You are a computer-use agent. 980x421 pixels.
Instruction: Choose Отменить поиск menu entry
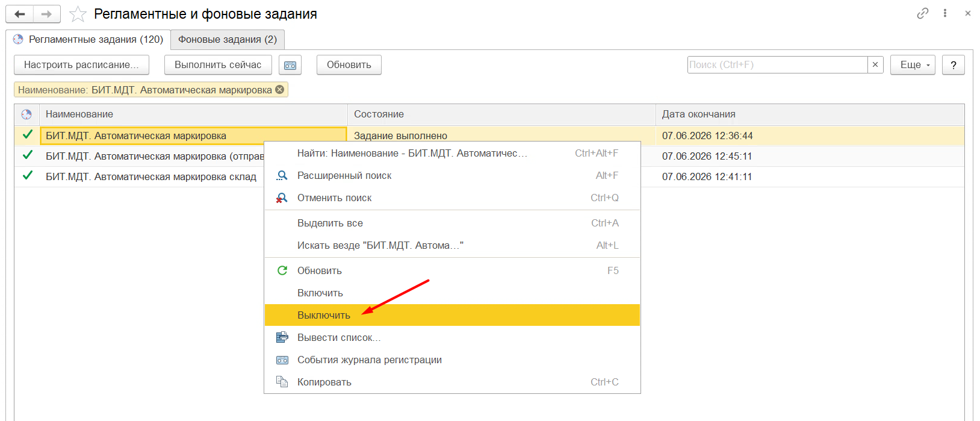[452, 198]
